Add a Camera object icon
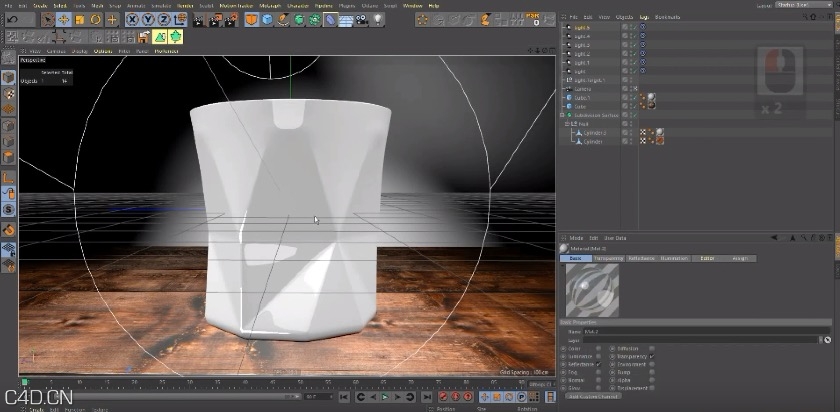This screenshot has height=412, width=840. tap(362, 20)
